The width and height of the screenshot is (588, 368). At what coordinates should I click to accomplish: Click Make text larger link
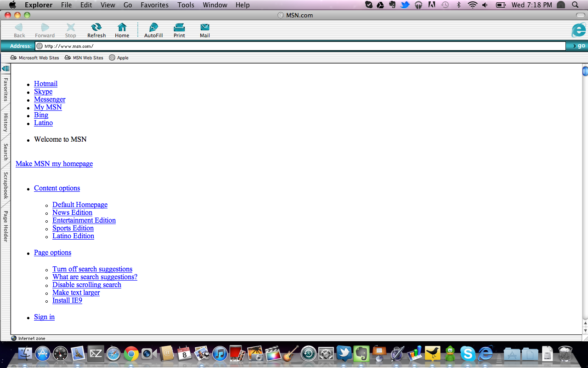click(x=76, y=293)
